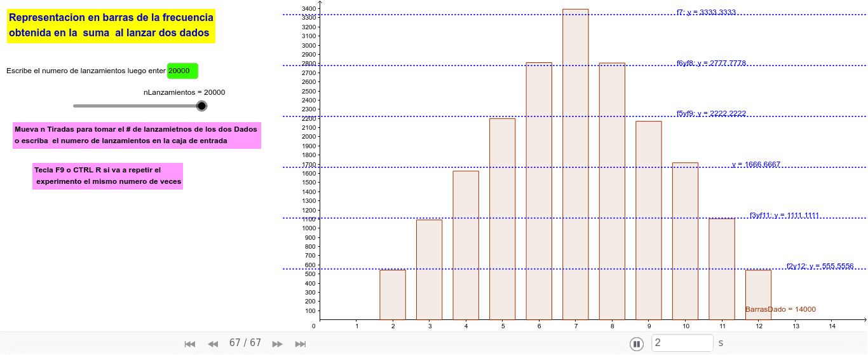The width and height of the screenshot is (868, 355).
Task: Click the playback seconds input field
Action: coord(682,343)
